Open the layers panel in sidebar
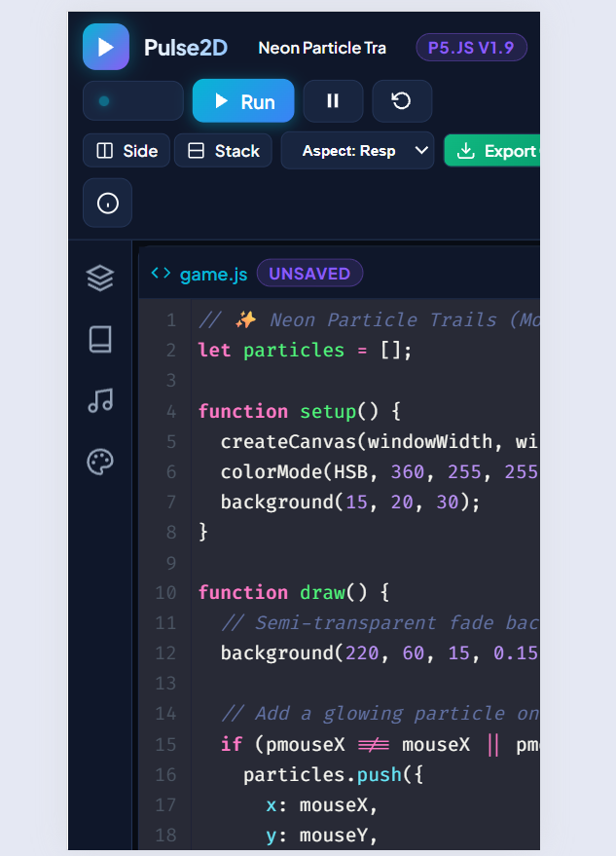The height and width of the screenshot is (856, 616). pos(100,278)
